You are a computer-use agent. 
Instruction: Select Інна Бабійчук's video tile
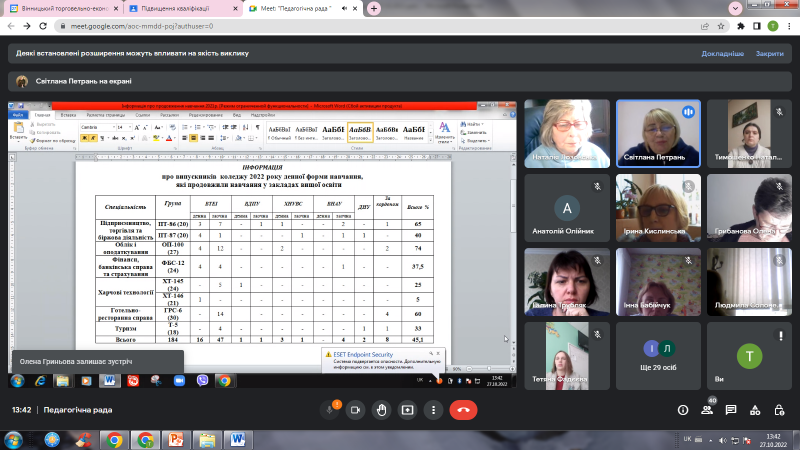pyautogui.click(x=658, y=282)
